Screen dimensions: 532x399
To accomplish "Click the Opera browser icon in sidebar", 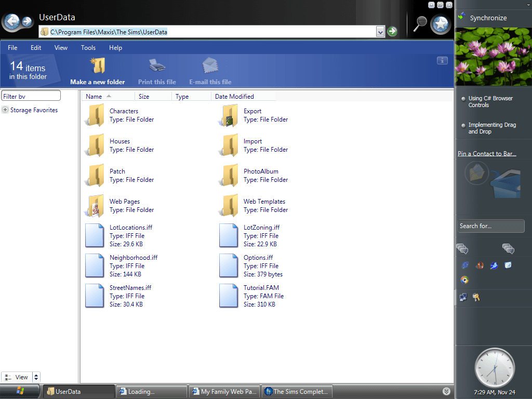I will pos(480,265).
